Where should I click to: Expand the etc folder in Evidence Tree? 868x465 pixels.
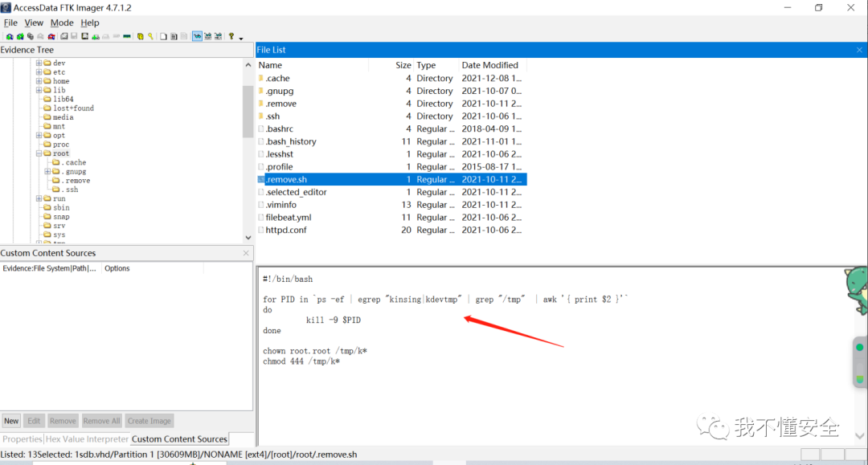point(39,72)
